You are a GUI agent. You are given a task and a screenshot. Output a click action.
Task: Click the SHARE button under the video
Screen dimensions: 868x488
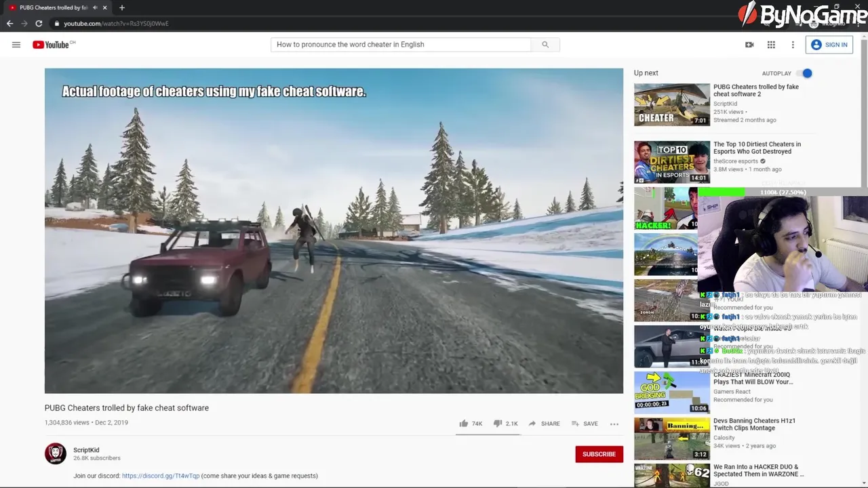pos(544,424)
